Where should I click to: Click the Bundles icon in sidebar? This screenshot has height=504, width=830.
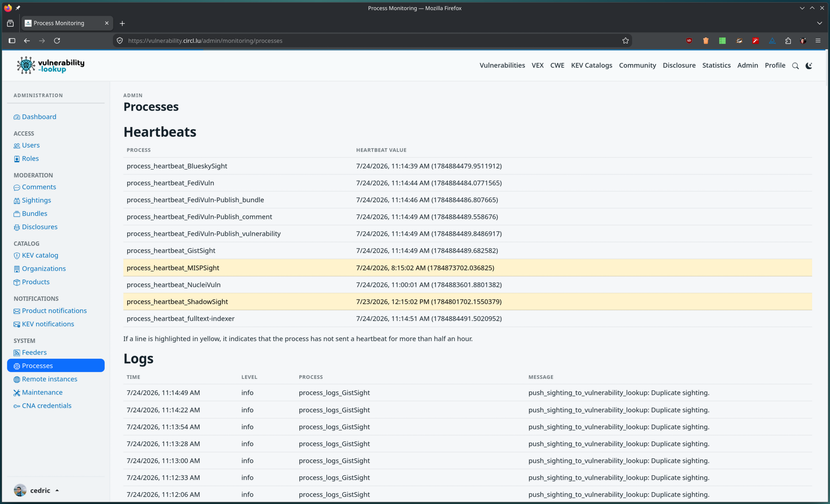coord(17,214)
